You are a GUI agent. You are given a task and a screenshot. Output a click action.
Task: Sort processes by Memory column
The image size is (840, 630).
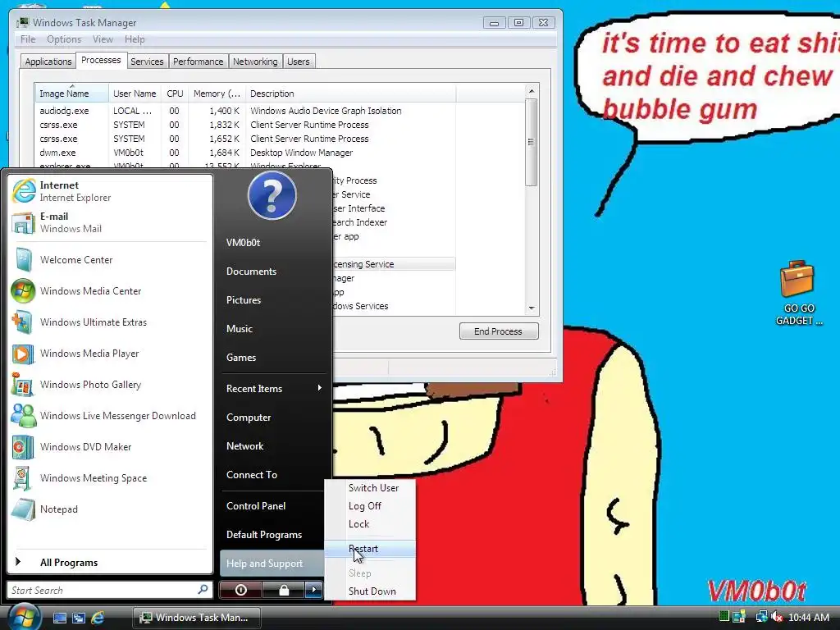pyautogui.click(x=217, y=94)
